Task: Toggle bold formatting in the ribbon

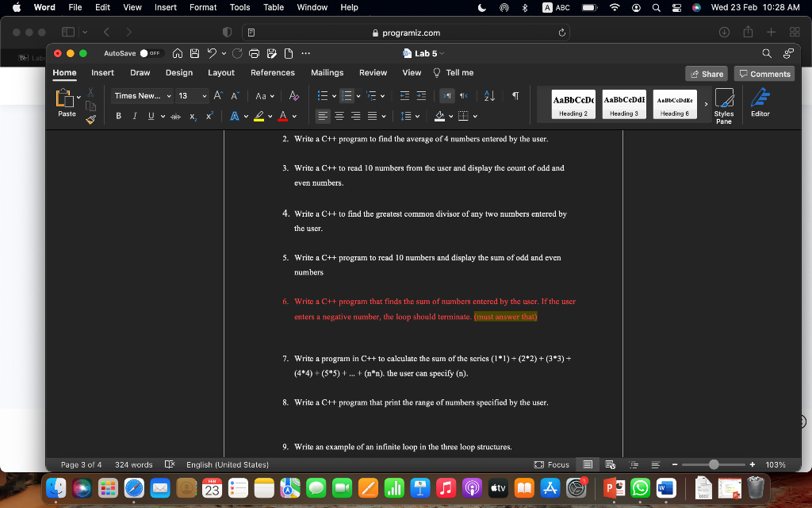Action: 117,116
